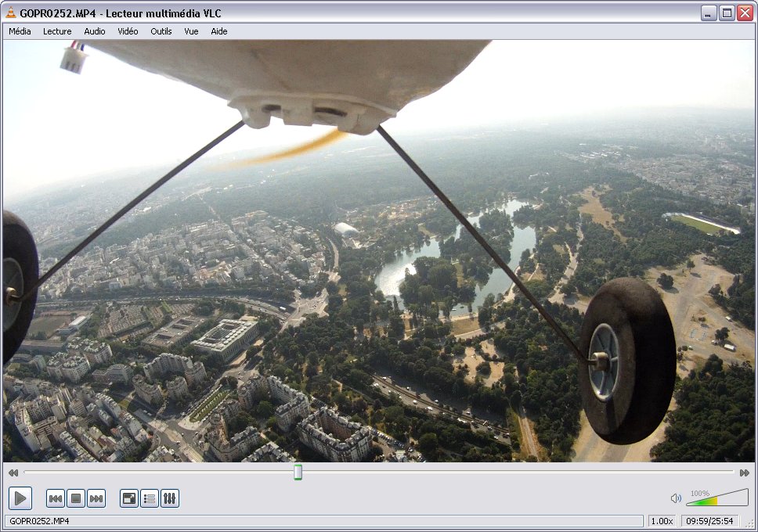This screenshot has width=758, height=532.
Task: Click the 1.00x playback speed indicator
Action: click(x=662, y=521)
